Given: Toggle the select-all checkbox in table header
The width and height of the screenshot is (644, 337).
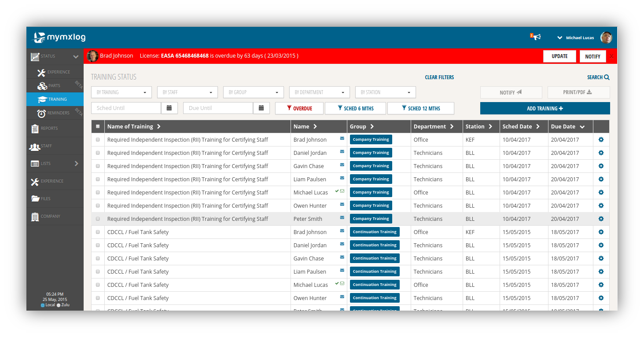Looking at the screenshot, I should coord(98,126).
